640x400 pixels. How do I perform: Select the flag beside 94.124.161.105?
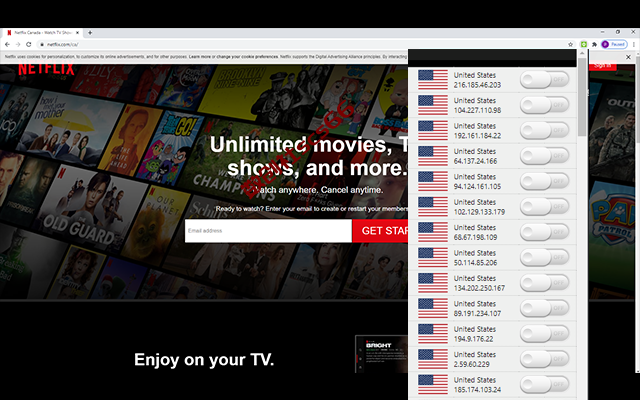click(433, 181)
